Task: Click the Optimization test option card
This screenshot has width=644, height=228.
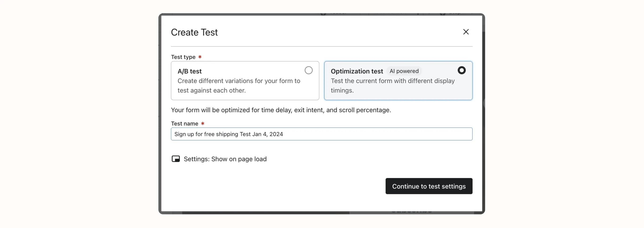Action: click(398, 80)
